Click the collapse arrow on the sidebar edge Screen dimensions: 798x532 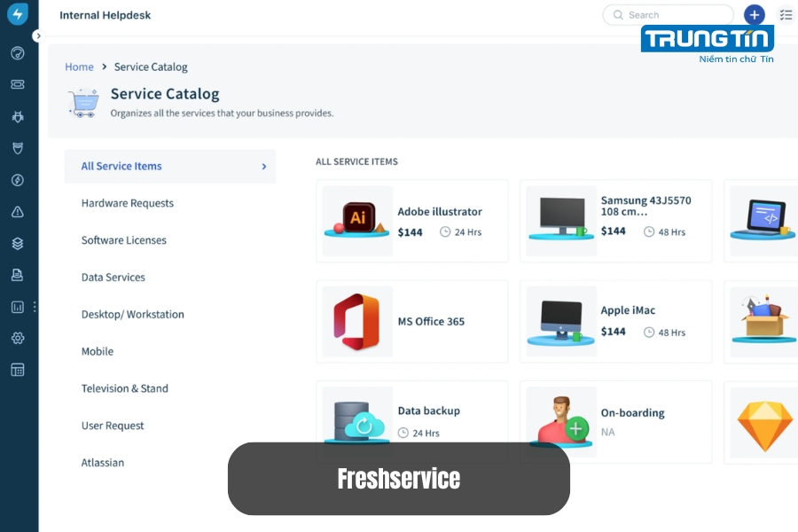pos(38,35)
